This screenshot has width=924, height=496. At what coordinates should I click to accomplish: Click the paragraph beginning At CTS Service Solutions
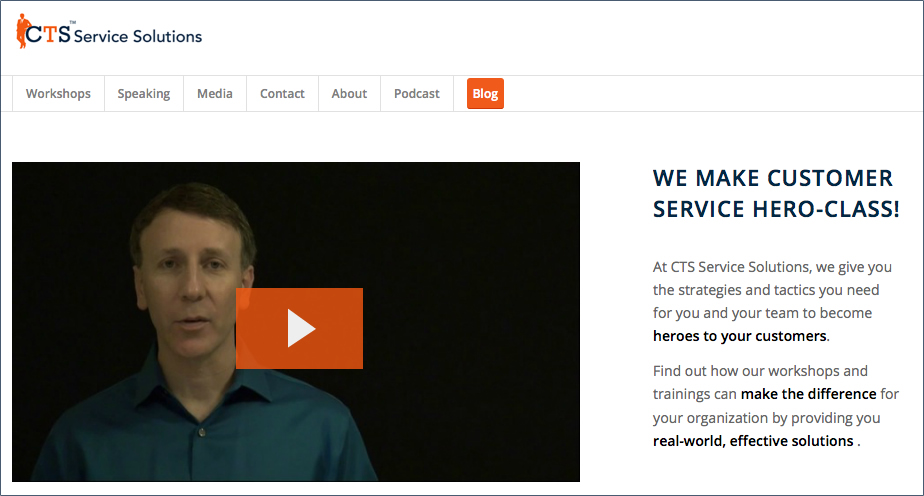click(x=773, y=302)
